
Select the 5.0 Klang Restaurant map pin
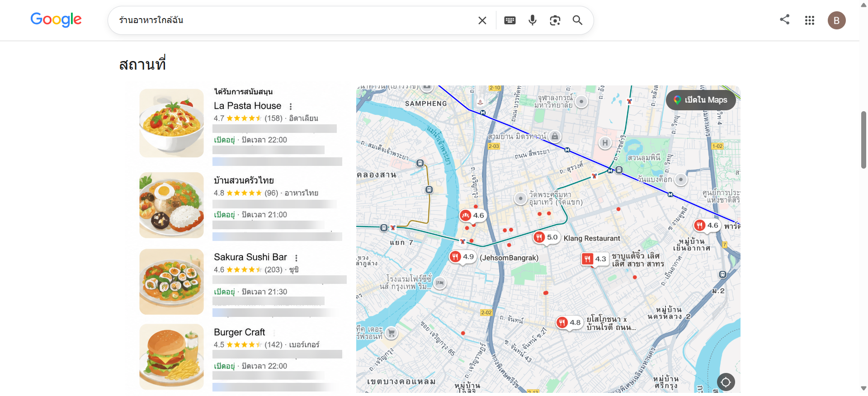(x=547, y=237)
